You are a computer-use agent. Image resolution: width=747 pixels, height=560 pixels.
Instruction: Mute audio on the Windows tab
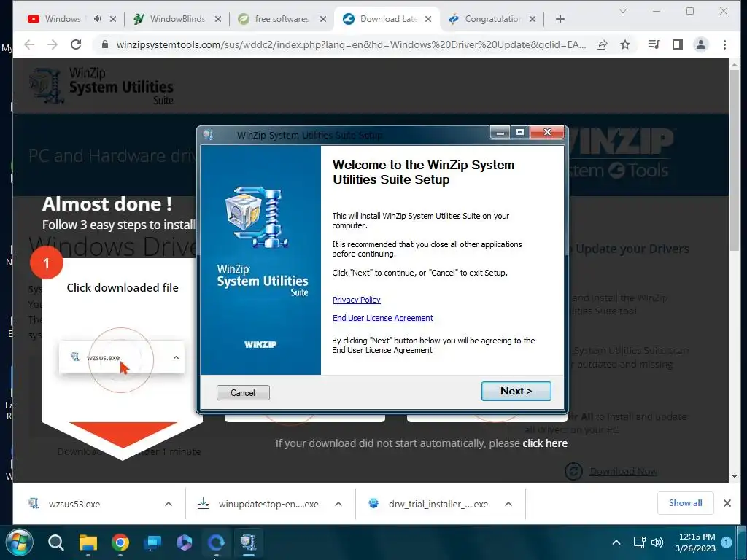tap(97, 18)
